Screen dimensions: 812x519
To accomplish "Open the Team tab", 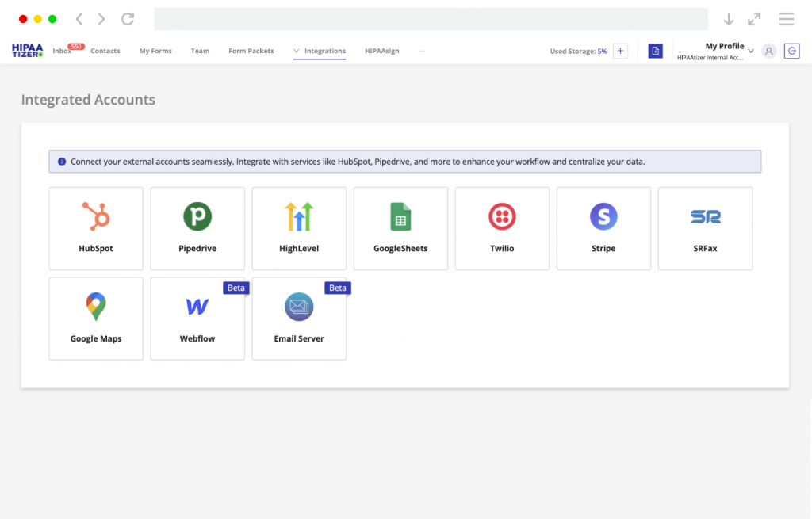I will [x=200, y=51].
